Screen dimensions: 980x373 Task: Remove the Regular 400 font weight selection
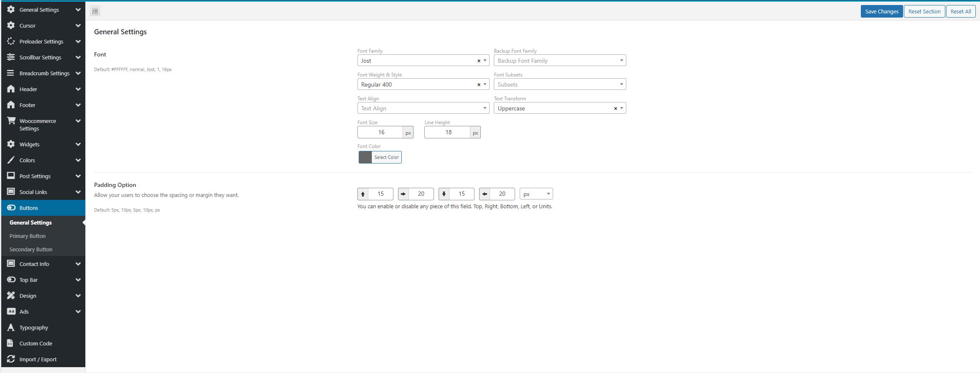(479, 85)
